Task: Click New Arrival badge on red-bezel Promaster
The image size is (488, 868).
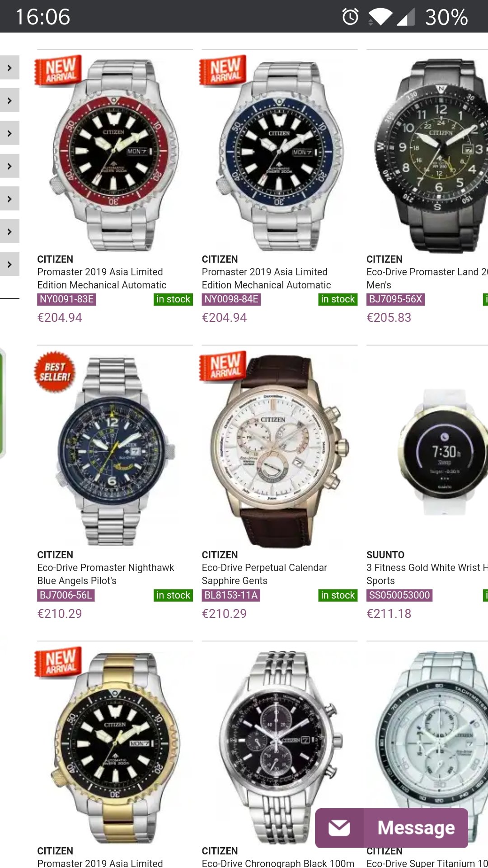Action: (x=58, y=71)
